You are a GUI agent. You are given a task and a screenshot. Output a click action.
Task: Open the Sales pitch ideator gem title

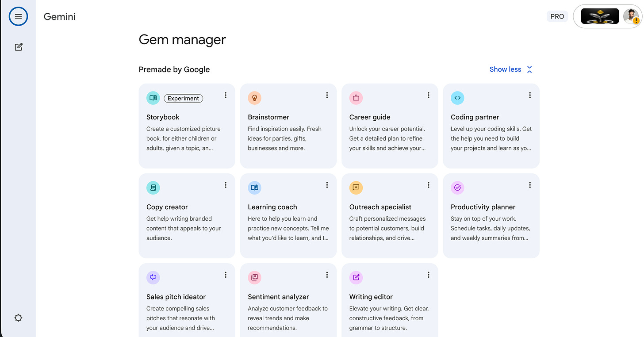coord(176,297)
